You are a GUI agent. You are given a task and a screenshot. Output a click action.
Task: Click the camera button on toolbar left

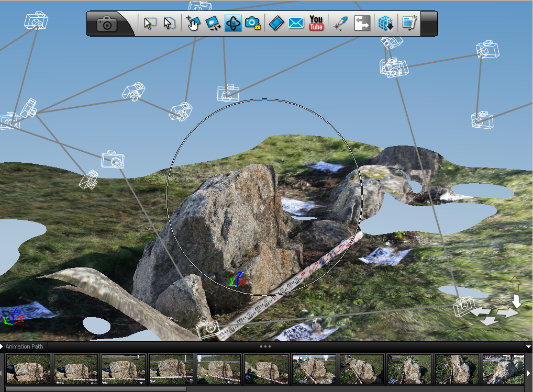coord(107,24)
